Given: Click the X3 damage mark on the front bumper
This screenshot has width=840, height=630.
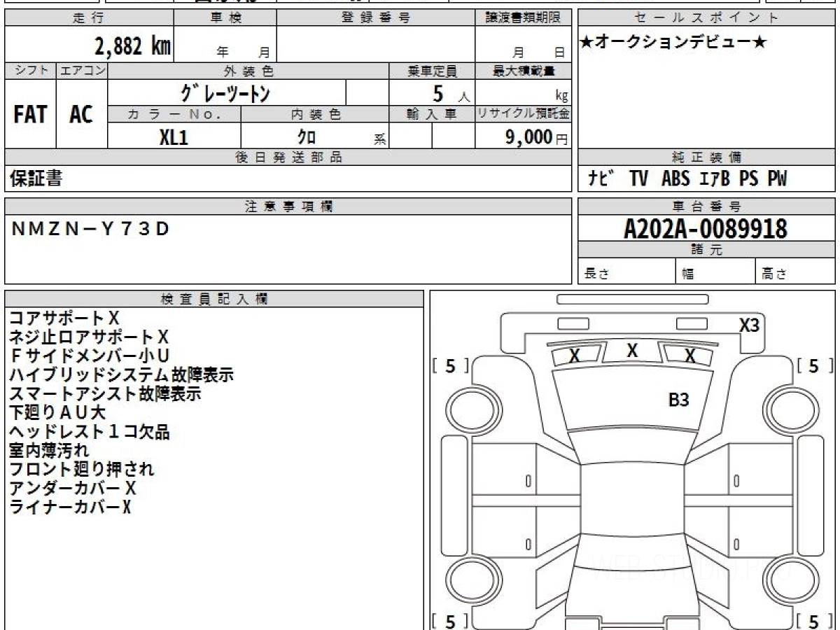Looking at the screenshot, I should 749,325.
